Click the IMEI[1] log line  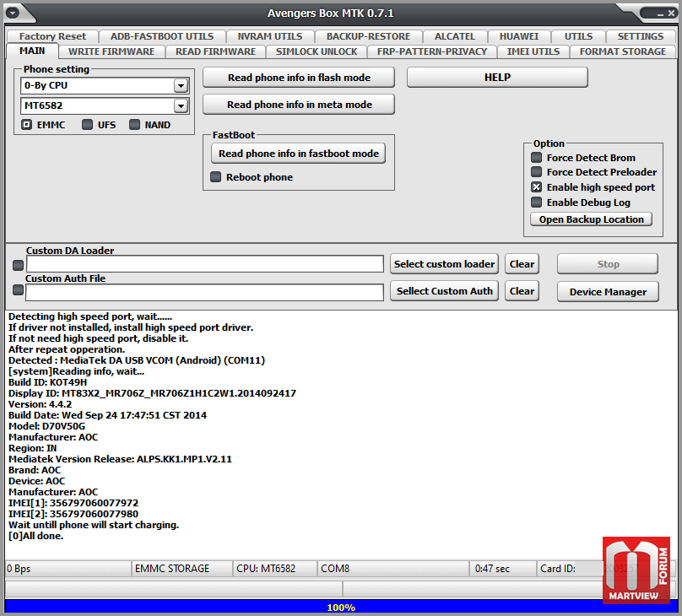pyautogui.click(x=73, y=503)
